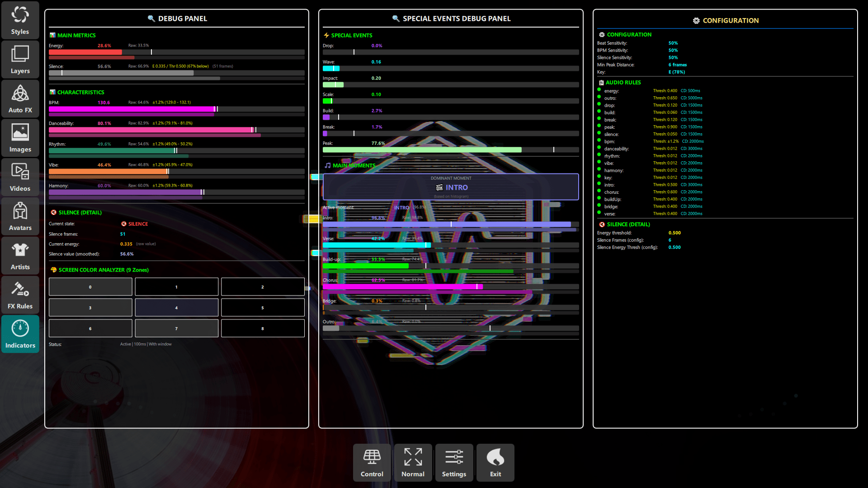This screenshot has width=868, height=488.
Task: Click the Indicators gauge icon
Action: tap(20, 333)
